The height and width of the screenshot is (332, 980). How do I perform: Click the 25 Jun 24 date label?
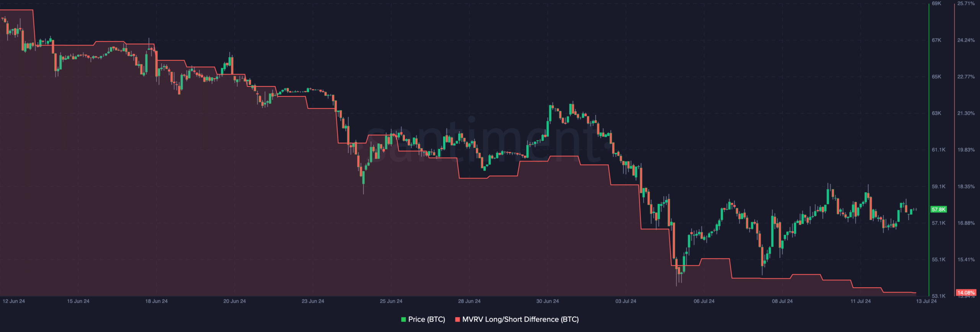pyautogui.click(x=391, y=301)
